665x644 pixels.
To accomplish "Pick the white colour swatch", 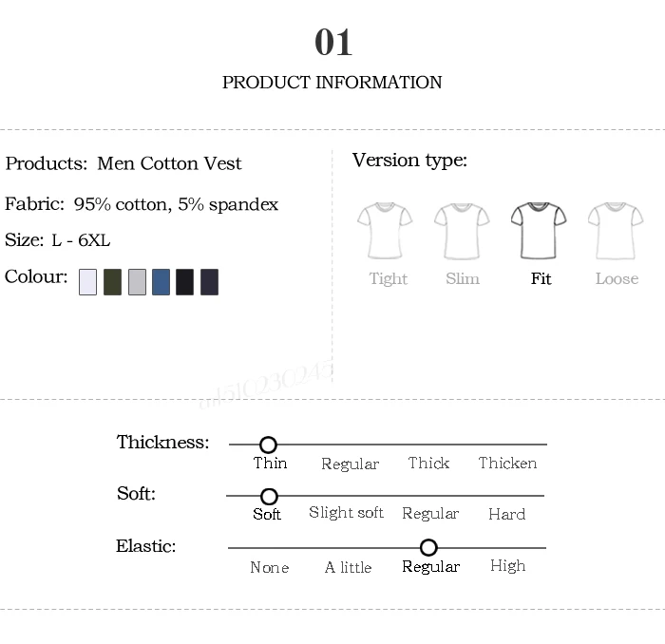I will (x=87, y=282).
